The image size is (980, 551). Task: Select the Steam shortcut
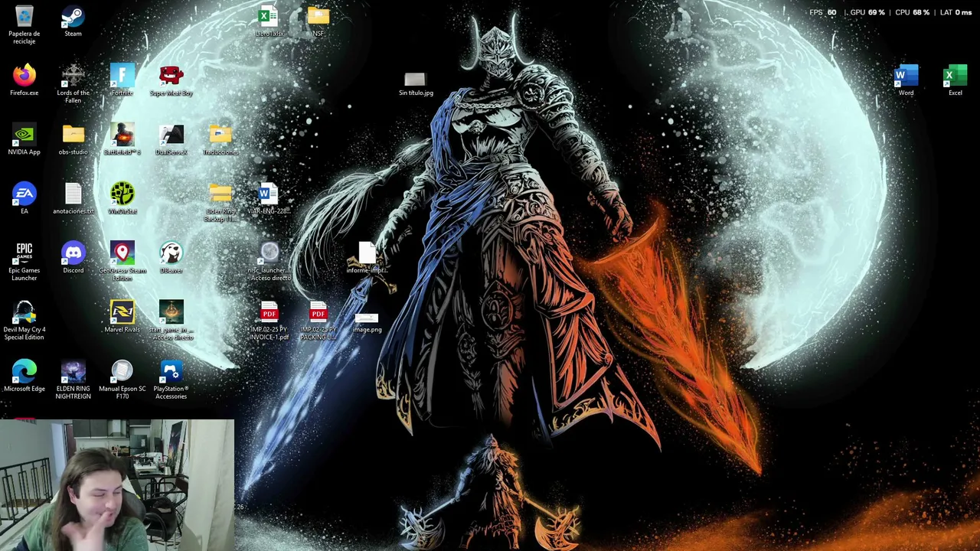[x=73, y=22]
